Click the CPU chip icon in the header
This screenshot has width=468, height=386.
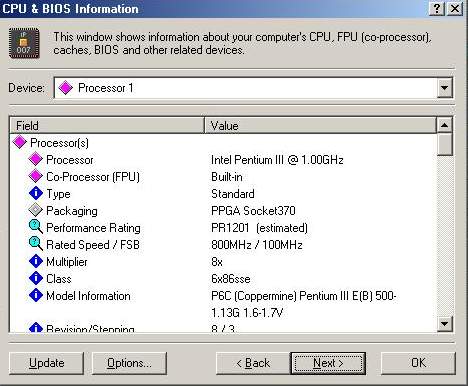(x=24, y=43)
